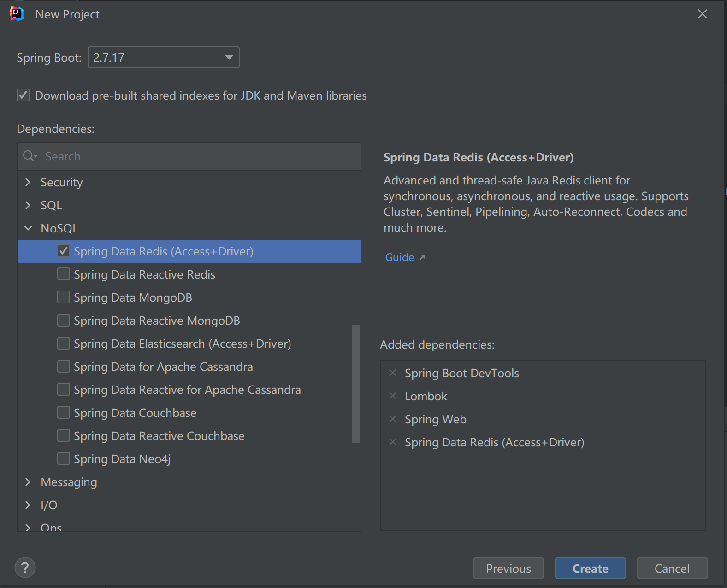
Task: Remove Lombok from added dependencies
Action: point(393,396)
